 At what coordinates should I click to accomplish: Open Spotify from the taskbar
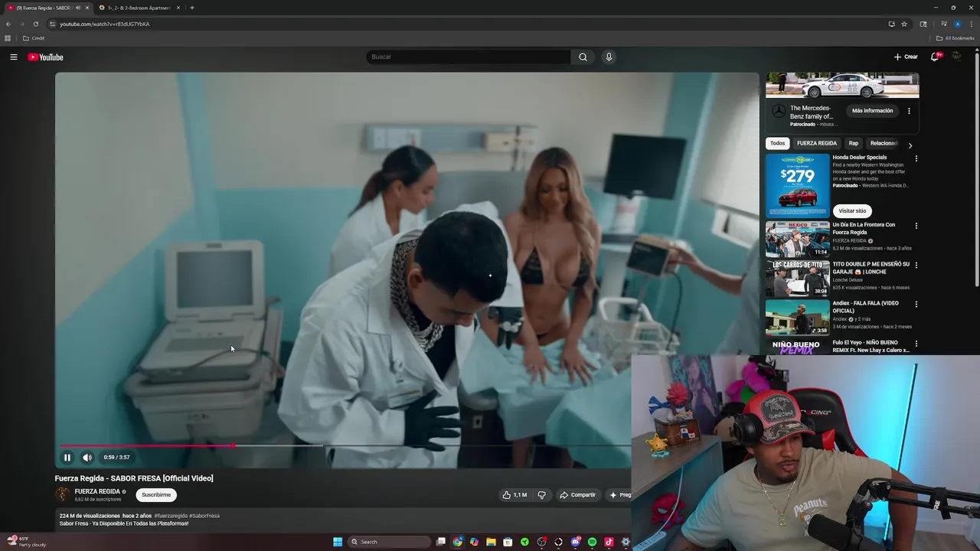coord(592,542)
